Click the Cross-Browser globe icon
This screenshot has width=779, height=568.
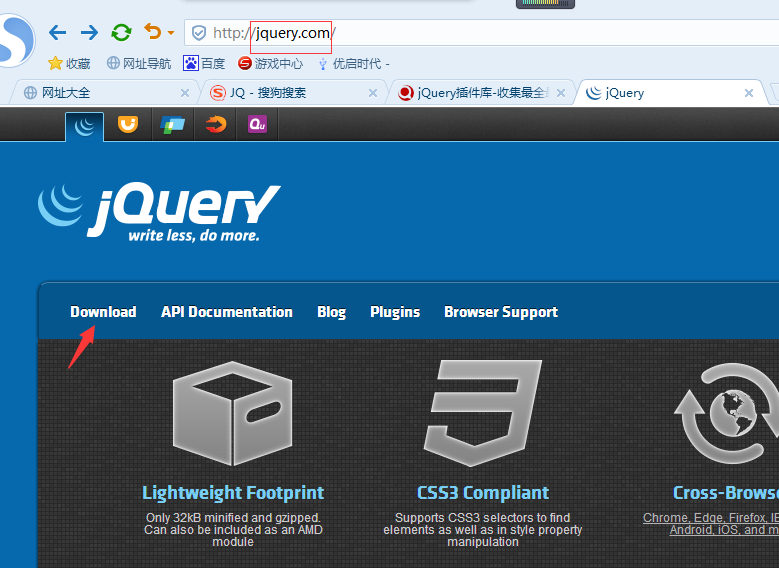726,413
